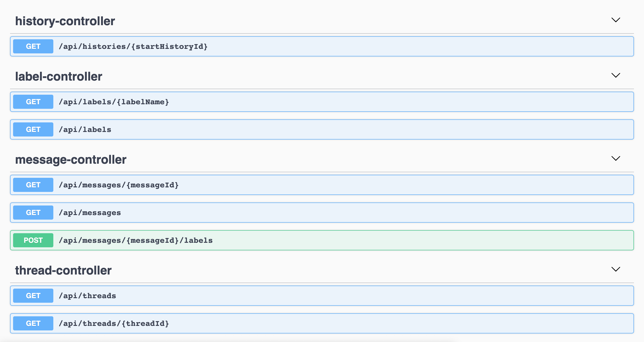Collapse the thread-controller section chevron
Viewport: 644px width, 342px height.
point(616,269)
